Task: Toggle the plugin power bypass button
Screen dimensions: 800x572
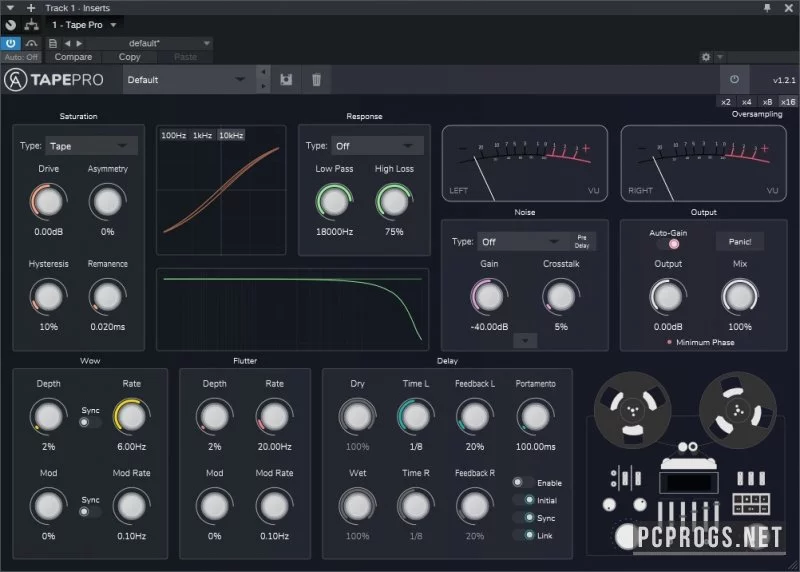Action: (10, 43)
